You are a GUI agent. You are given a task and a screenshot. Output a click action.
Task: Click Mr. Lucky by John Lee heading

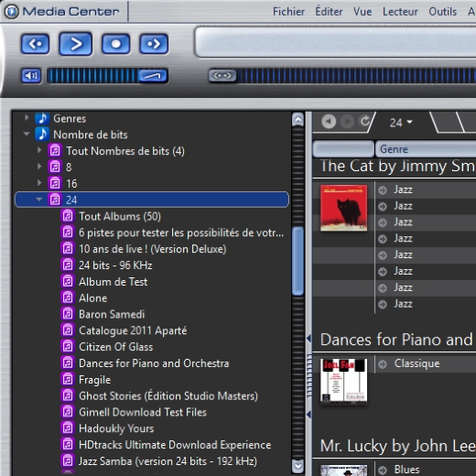(397, 446)
